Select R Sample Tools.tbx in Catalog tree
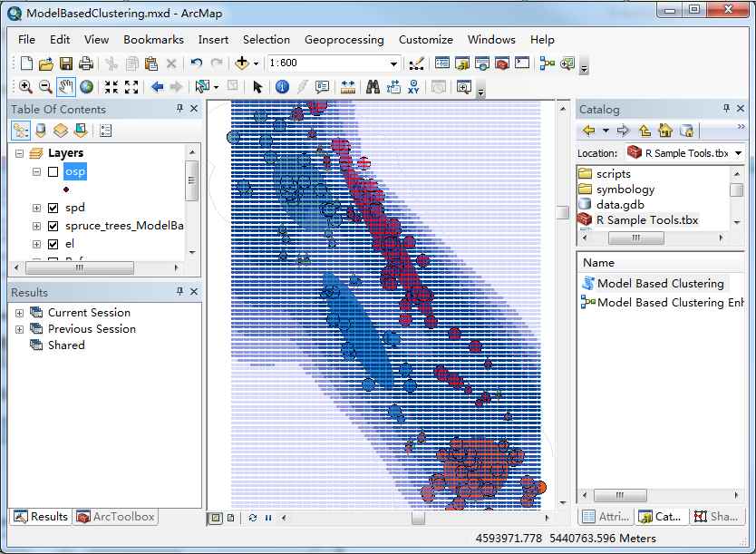 click(x=638, y=220)
